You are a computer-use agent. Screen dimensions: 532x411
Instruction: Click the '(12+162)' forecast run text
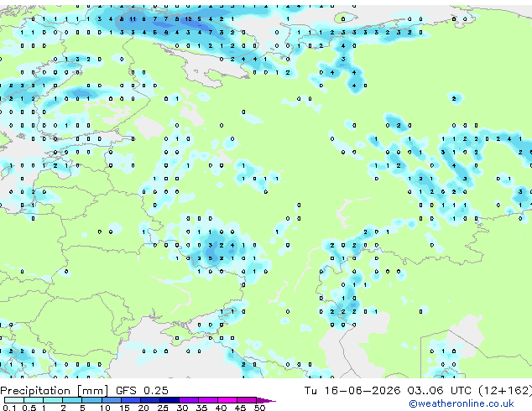pyautogui.click(x=505, y=391)
